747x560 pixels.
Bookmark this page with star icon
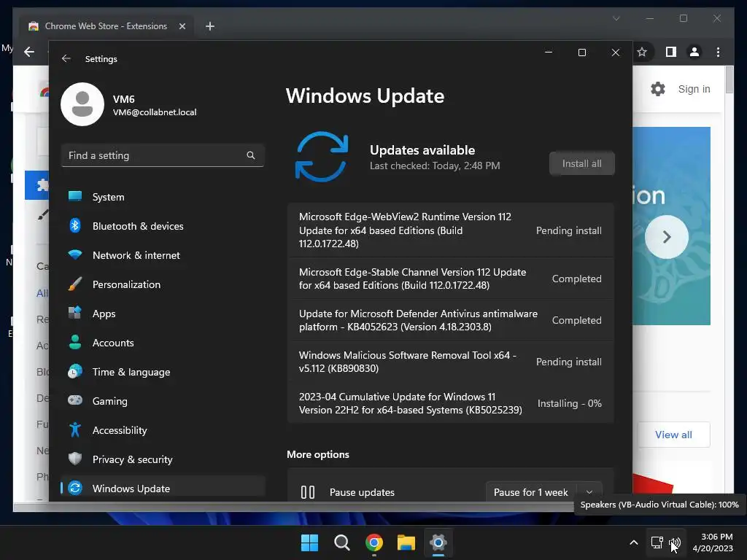click(642, 52)
